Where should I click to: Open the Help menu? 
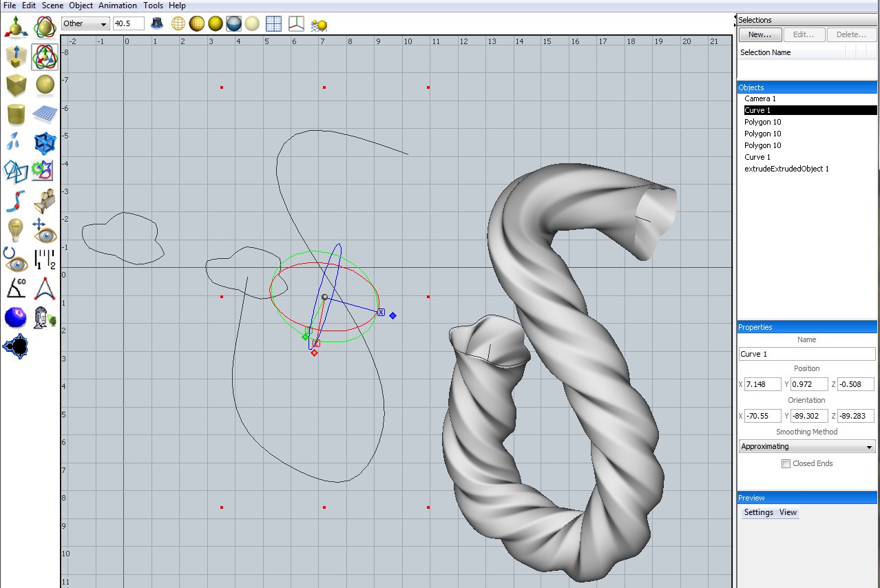(177, 6)
